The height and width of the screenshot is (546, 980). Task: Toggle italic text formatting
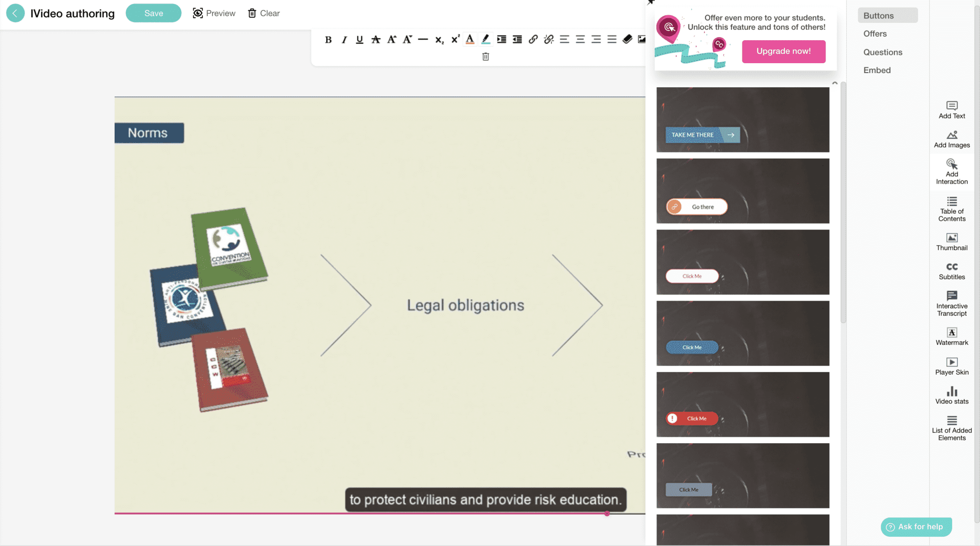pos(344,40)
